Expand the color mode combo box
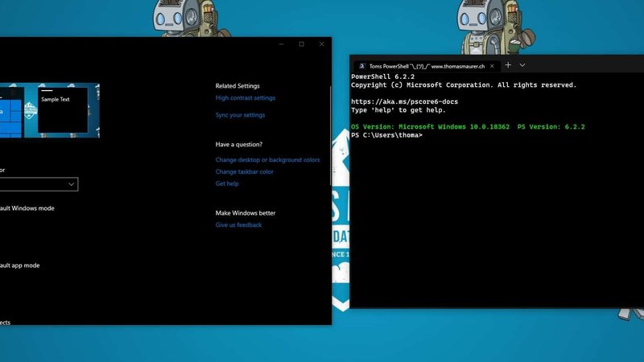Viewport: 644px width, 362px height. pos(39,184)
